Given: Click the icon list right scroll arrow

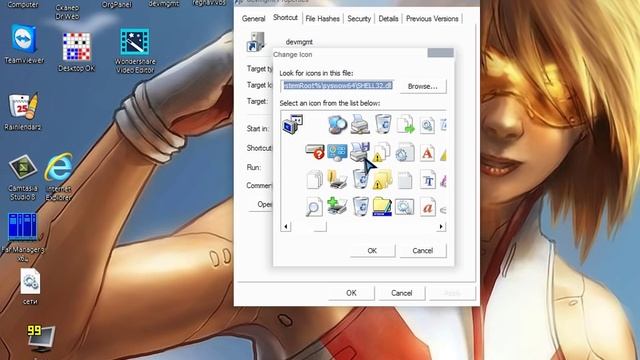Looking at the screenshot, I should [441, 227].
